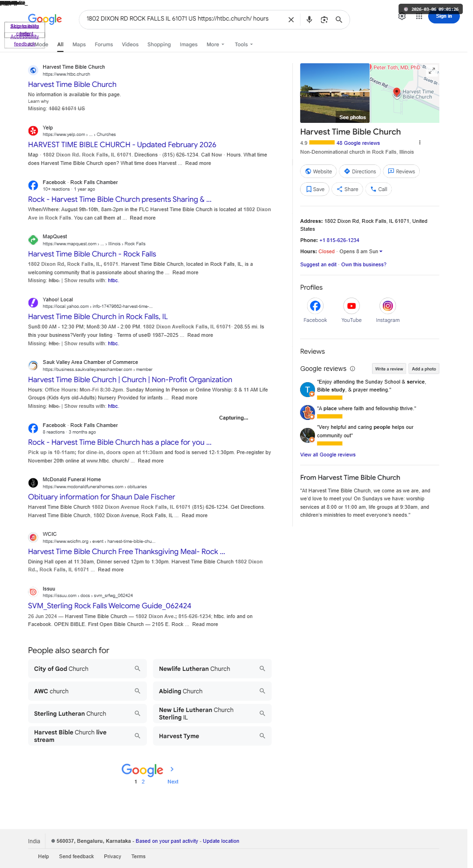The image size is (473, 868).
Task: Open Harvest Time Bible Church - Rock Falls MapQuest result
Action: click(92, 254)
